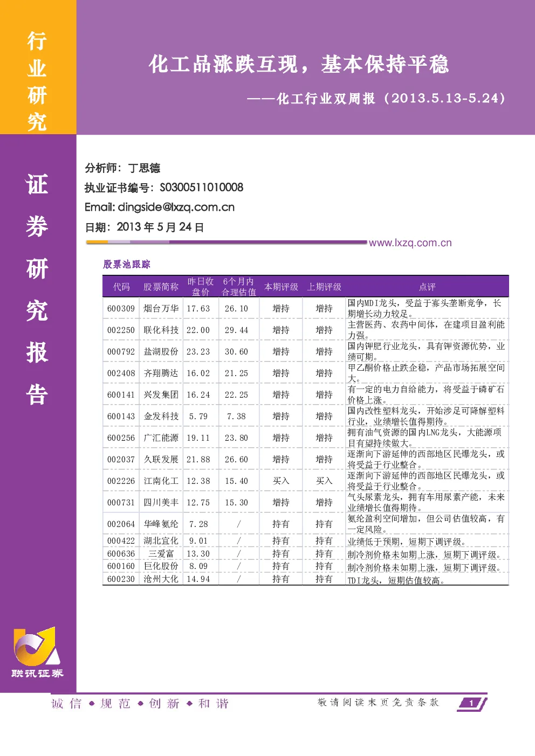Select stock code 600160

[121, 566]
